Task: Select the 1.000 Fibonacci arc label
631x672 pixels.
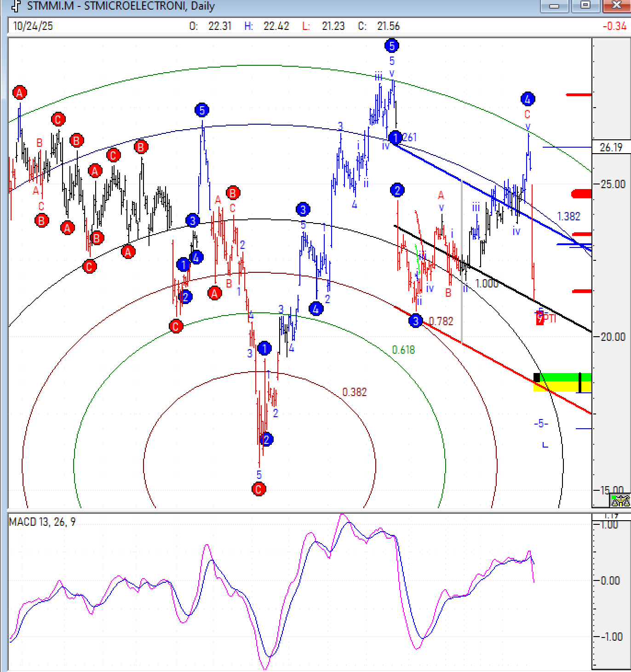Action: tap(487, 283)
